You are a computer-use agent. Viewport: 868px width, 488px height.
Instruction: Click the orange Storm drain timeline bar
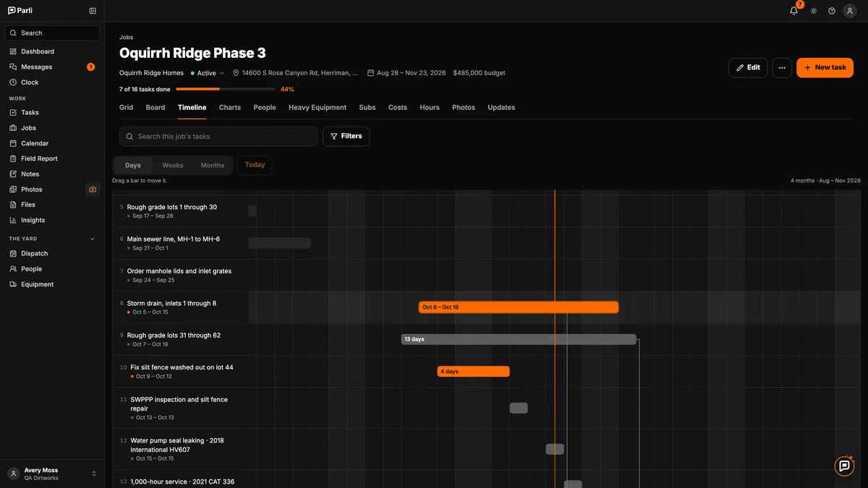click(x=519, y=307)
